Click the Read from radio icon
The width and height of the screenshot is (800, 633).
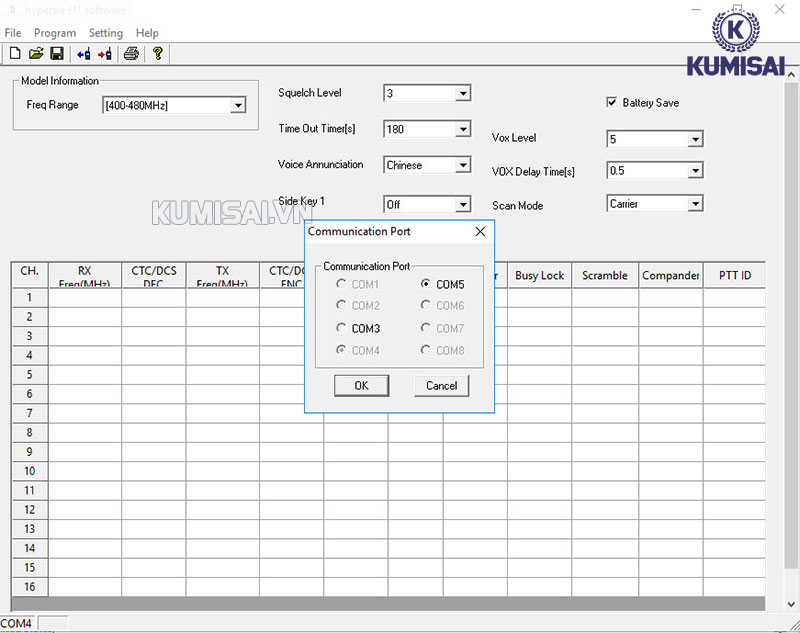point(83,54)
